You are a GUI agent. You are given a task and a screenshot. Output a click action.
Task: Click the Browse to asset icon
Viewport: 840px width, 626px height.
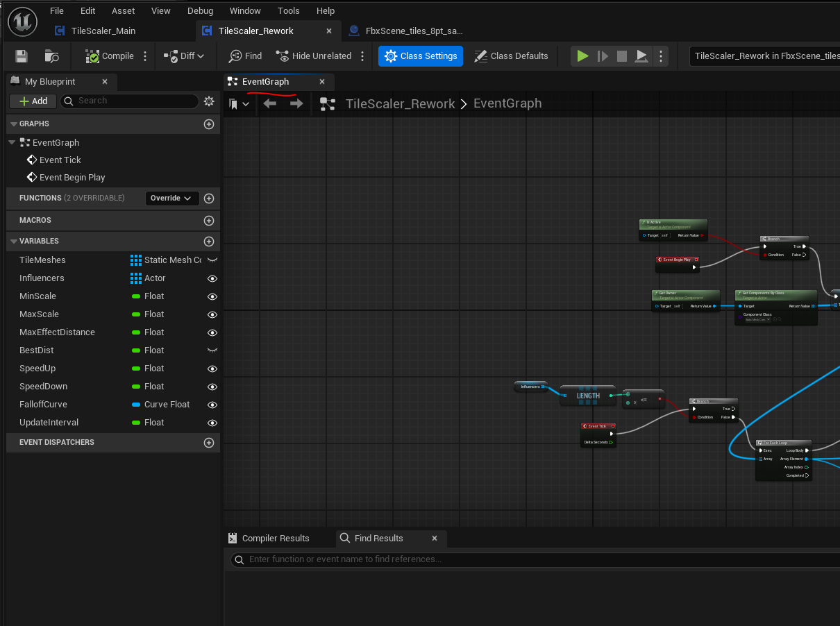[x=52, y=56]
